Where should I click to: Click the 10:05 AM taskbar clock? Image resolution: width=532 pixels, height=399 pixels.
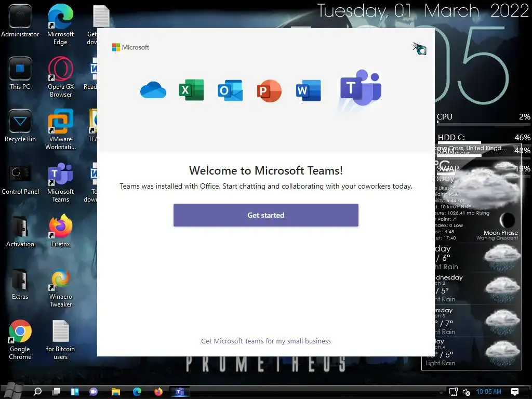tap(488, 392)
